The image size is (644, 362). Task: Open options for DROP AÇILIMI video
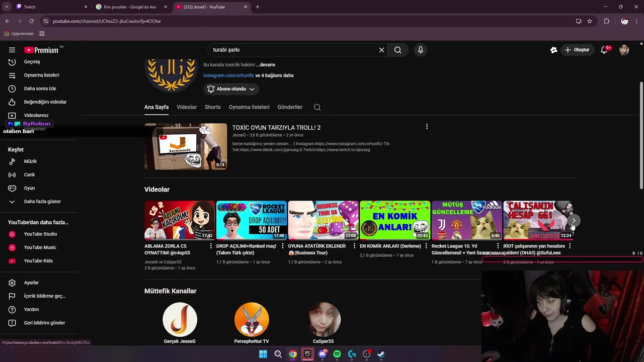283,246
